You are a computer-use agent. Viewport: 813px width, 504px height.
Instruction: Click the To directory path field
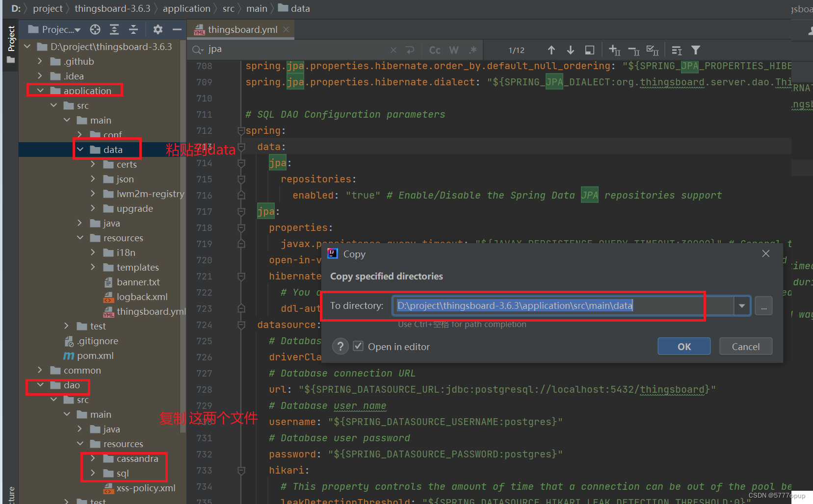click(x=563, y=306)
